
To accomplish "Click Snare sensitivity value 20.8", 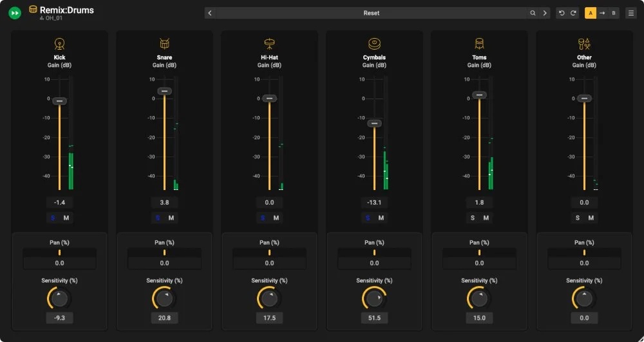I will 164,318.
